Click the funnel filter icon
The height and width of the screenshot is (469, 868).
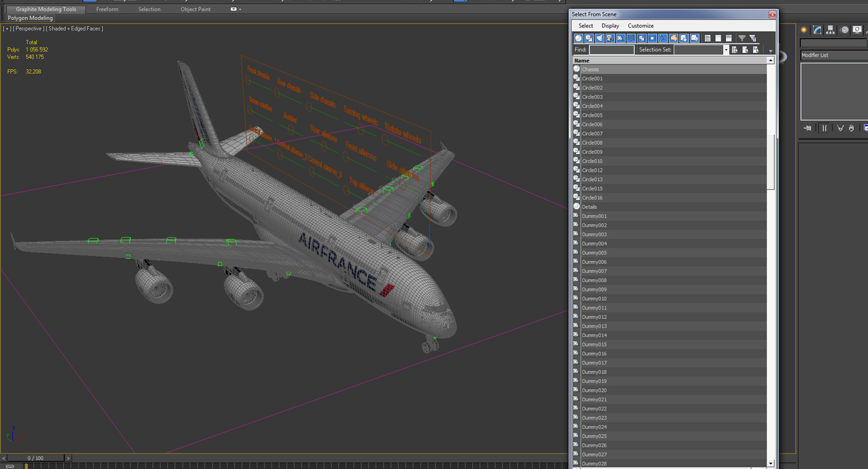coord(742,38)
